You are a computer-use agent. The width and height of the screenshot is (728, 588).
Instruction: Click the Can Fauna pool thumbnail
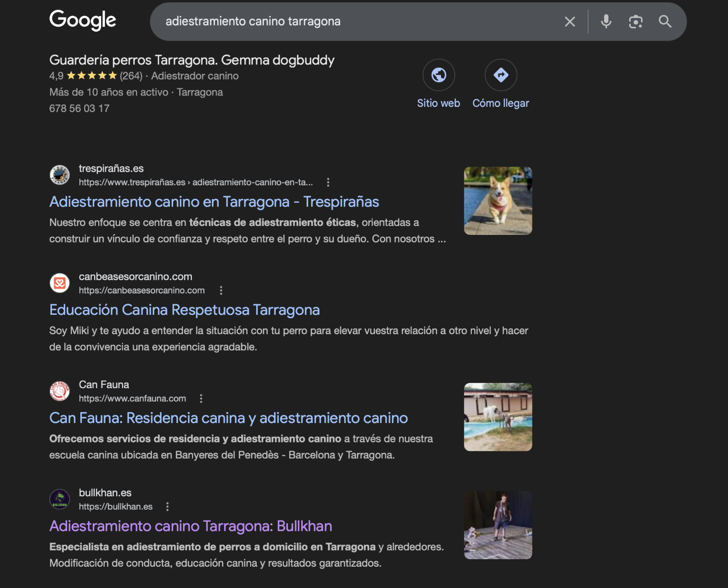(498, 416)
